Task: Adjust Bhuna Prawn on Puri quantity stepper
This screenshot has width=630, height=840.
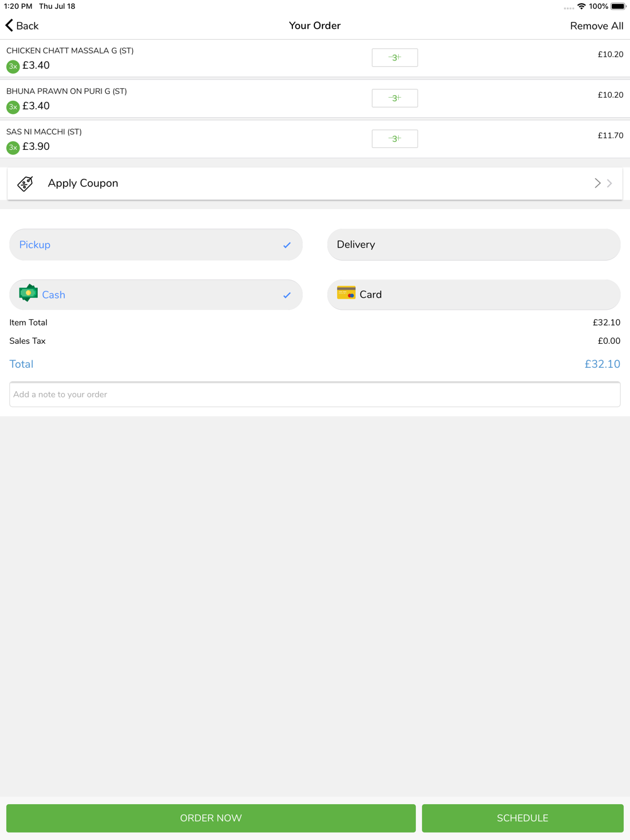Action: [x=395, y=98]
